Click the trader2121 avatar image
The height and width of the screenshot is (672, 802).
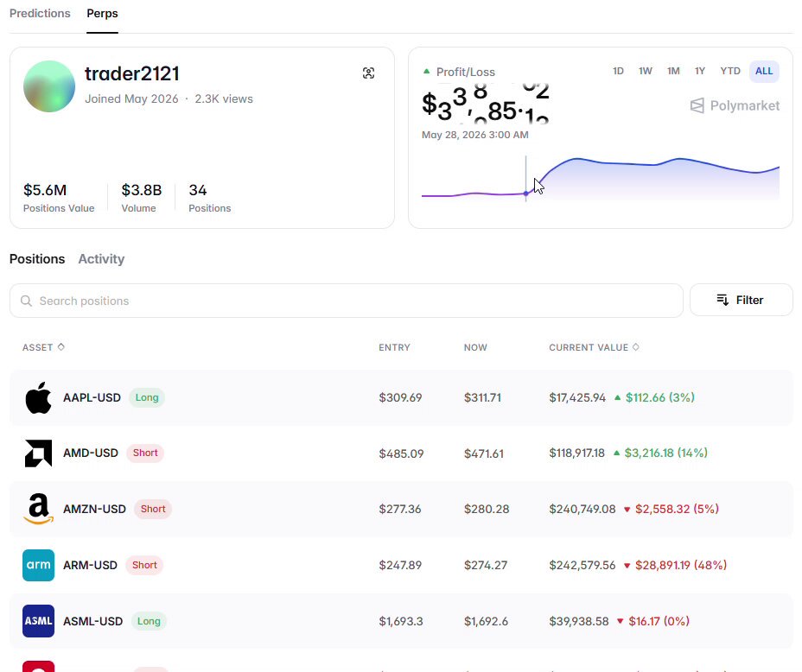[49, 86]
